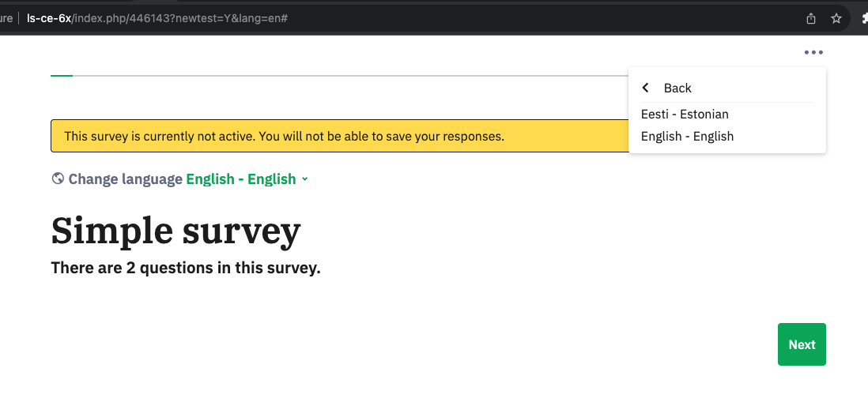
Task: Click the browser address bar URL
Action: click(157, 18)
